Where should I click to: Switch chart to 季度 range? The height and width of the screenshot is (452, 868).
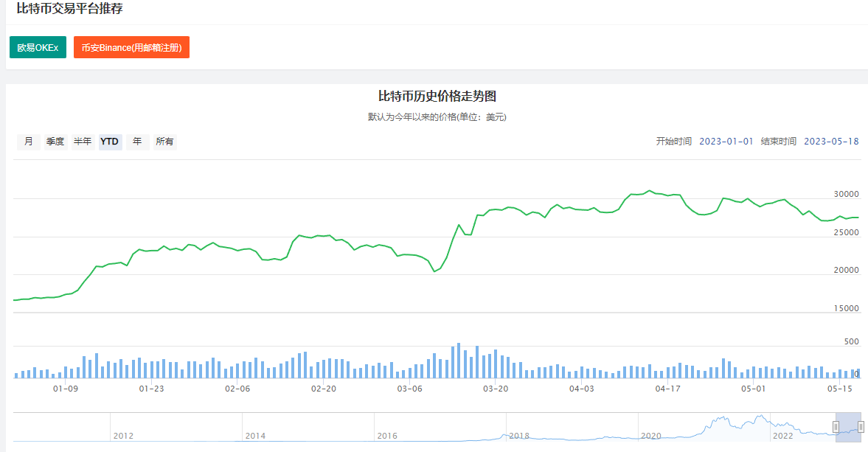tap(55, 142)
